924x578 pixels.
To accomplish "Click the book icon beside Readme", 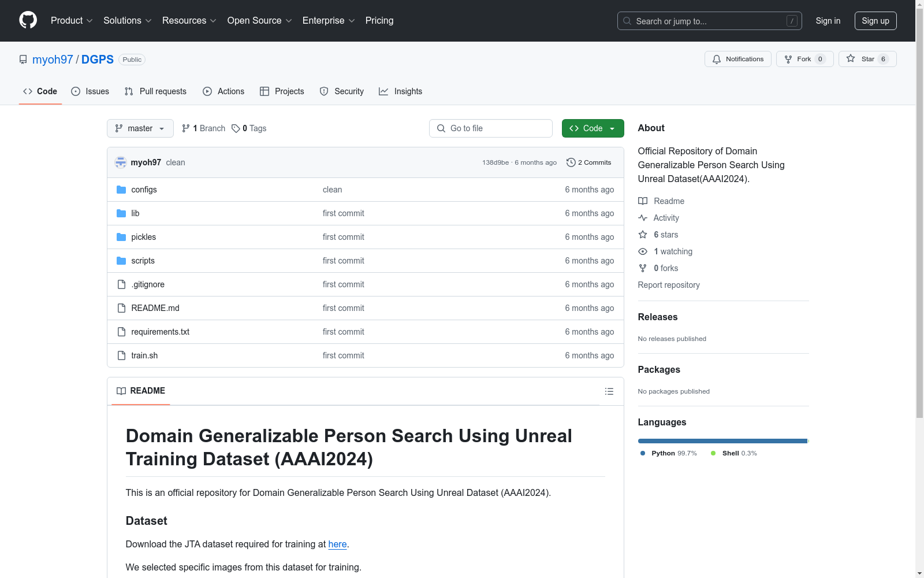I will point(643,201).
